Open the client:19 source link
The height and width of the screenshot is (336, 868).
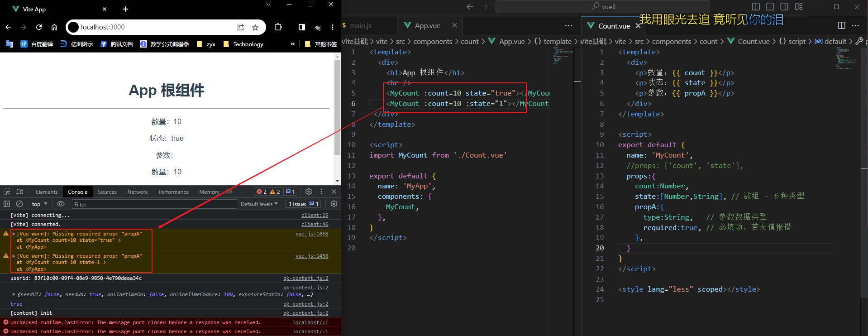(315, 215)
